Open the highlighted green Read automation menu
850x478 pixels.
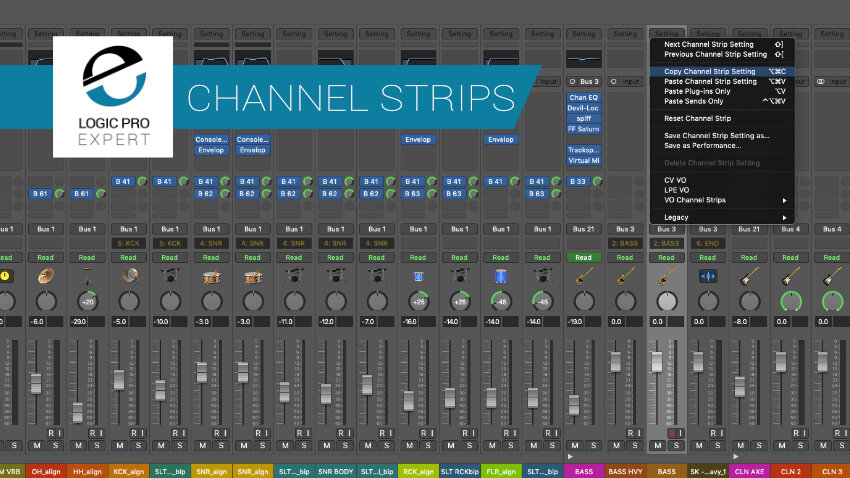point(583,257)
